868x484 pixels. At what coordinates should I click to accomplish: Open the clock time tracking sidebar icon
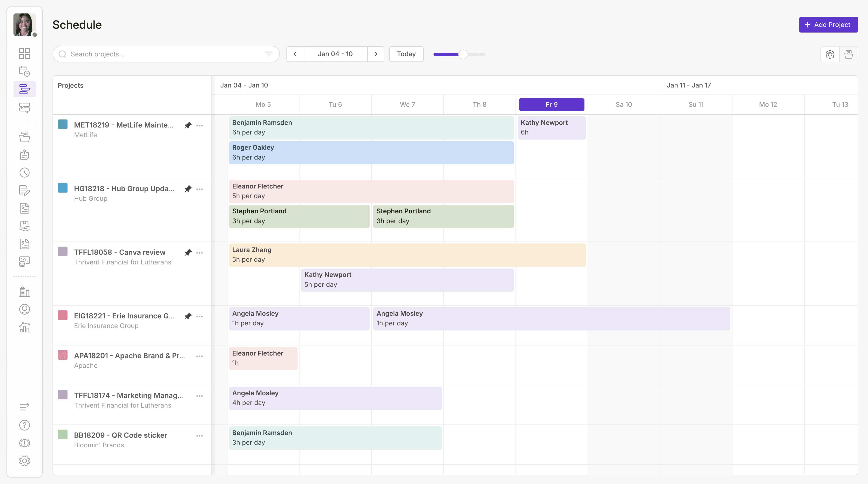click(24, 173)
